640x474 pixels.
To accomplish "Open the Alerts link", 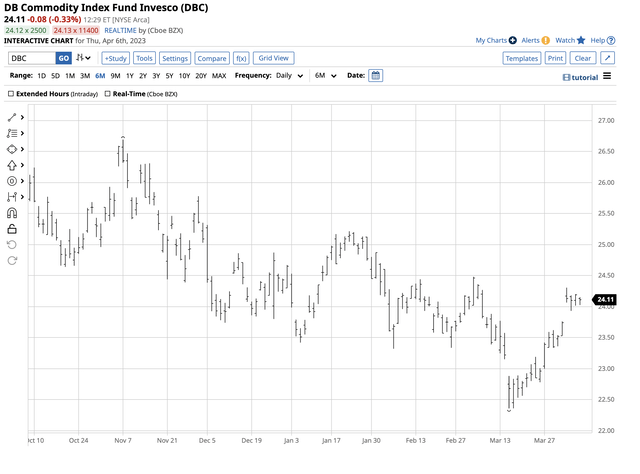I will point(530,40).
